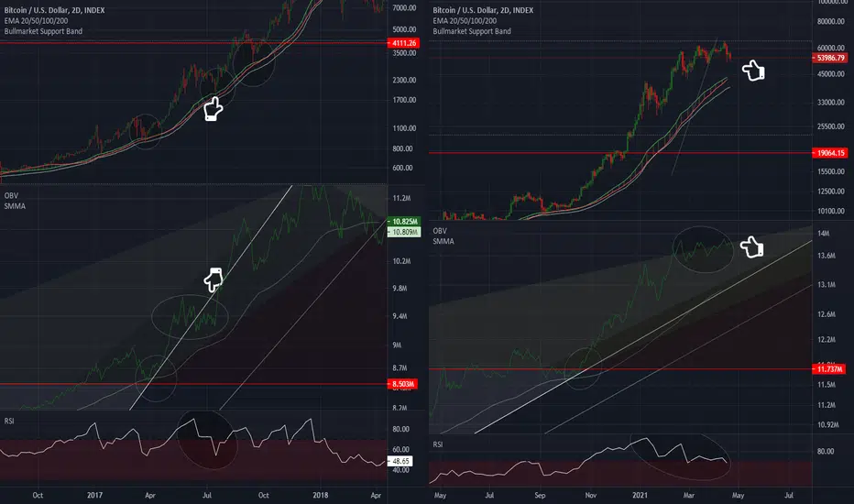Select the pointing hand drawing beside right chart's 53986.79 line
This screenshot has height=504, width=854.
click(754, 71)
